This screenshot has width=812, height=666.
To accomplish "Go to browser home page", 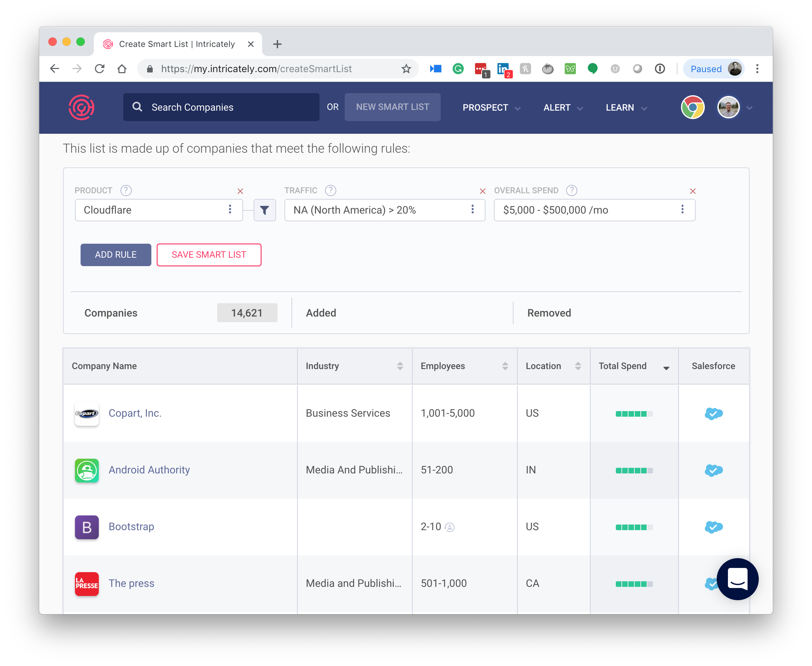I will [122, 69].
